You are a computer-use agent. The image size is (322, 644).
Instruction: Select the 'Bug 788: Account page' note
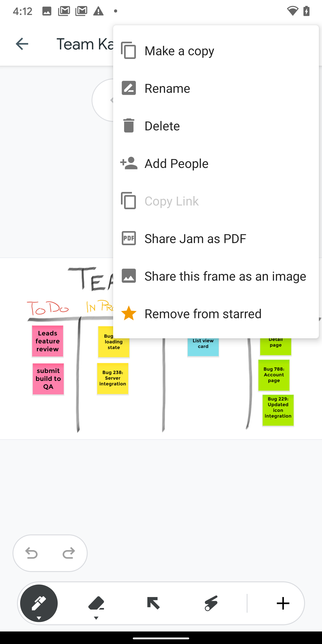tap(274, 375)
